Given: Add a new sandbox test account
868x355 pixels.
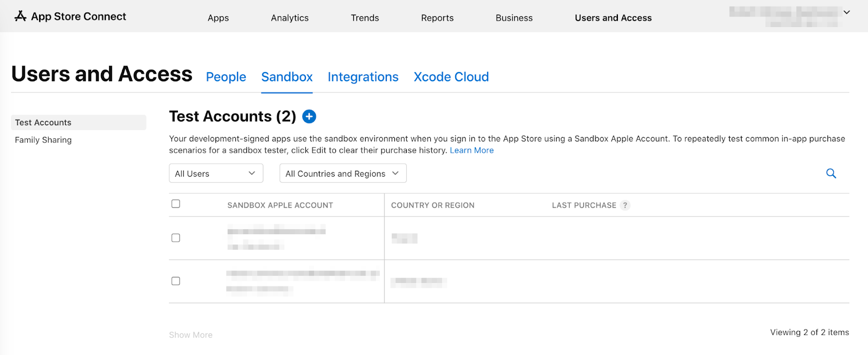Looking at the screenshot, I should (309, 117).
